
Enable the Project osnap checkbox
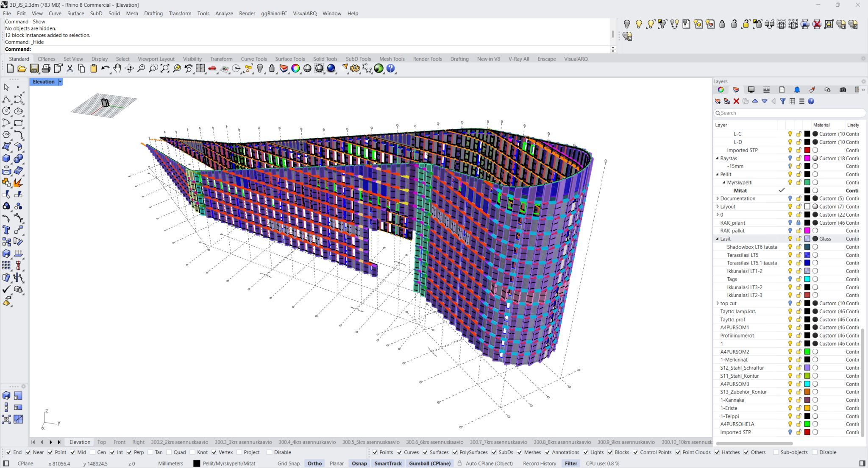[x=239, y=452]
